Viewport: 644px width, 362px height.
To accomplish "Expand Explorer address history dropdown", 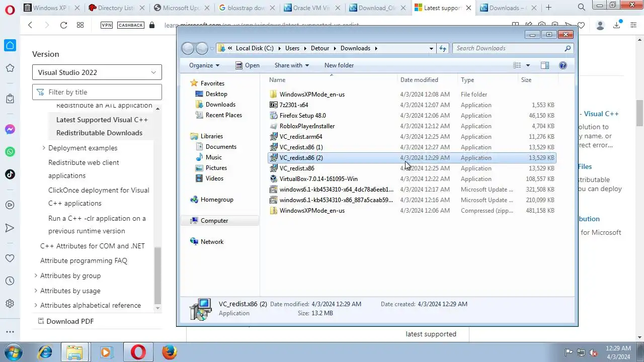I will (x=431, y=48).
